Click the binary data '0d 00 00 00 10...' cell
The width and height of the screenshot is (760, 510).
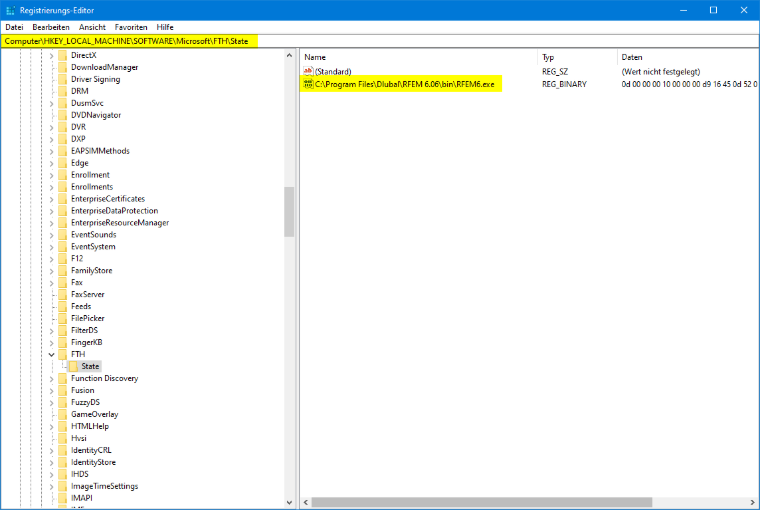(689, 84)
